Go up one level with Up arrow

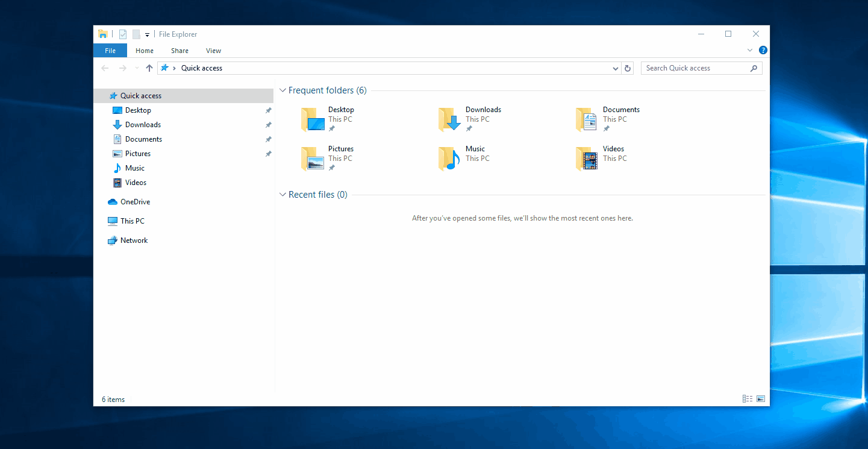pos(149,69)
